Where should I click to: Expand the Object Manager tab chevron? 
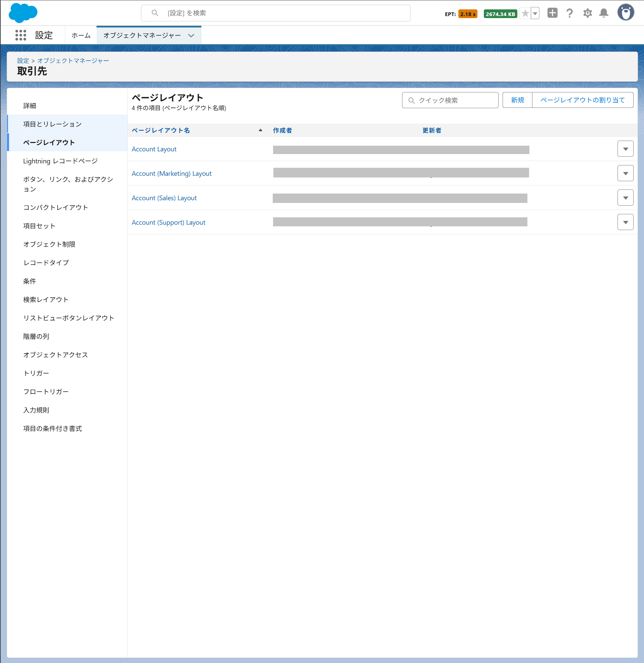(x=191, y=35)
